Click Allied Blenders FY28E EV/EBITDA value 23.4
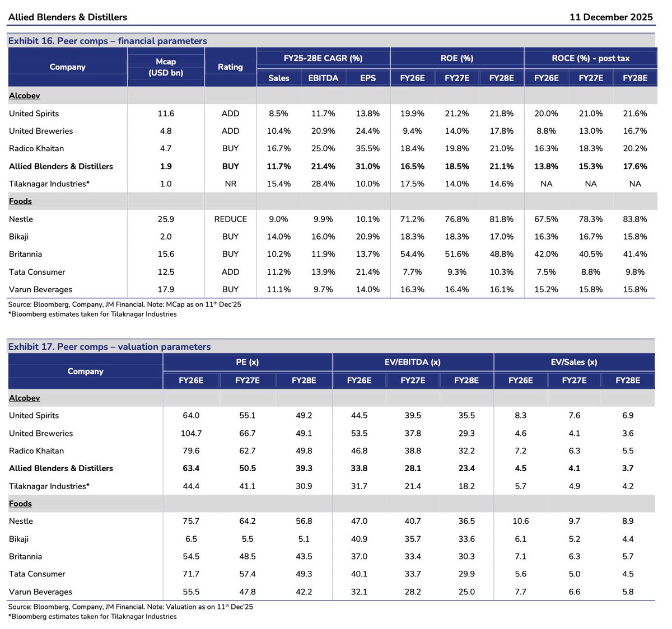Viewport: 672px width, 629px height. pyautogui.click(x=466, y=468)
